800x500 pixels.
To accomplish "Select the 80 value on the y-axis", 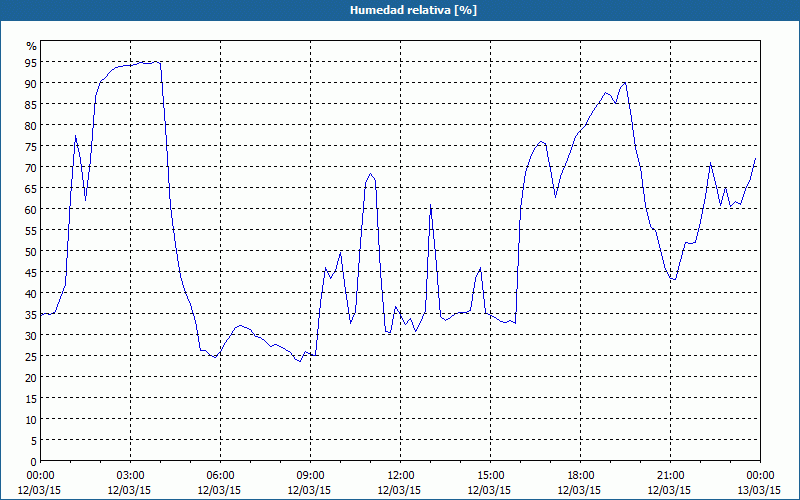I will coord(31,125).
